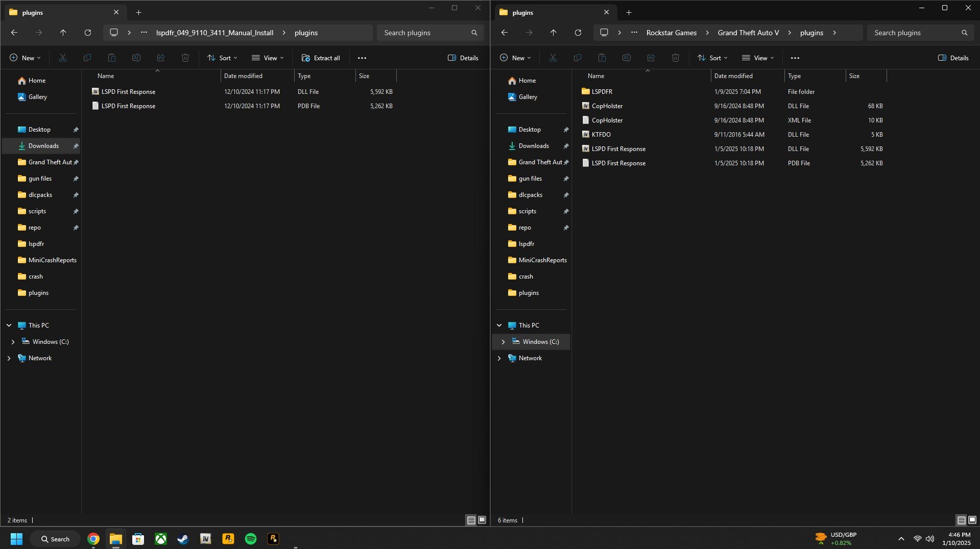Click Extract all in left window toolbar
This screenshot has height=549, width=980.
pos(321,58)
